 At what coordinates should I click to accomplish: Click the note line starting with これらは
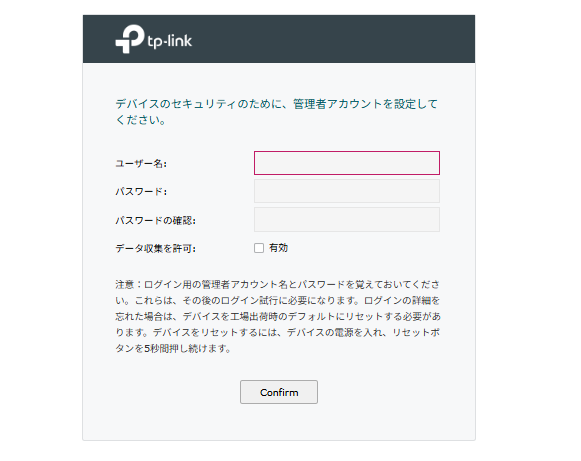(278, 301)
